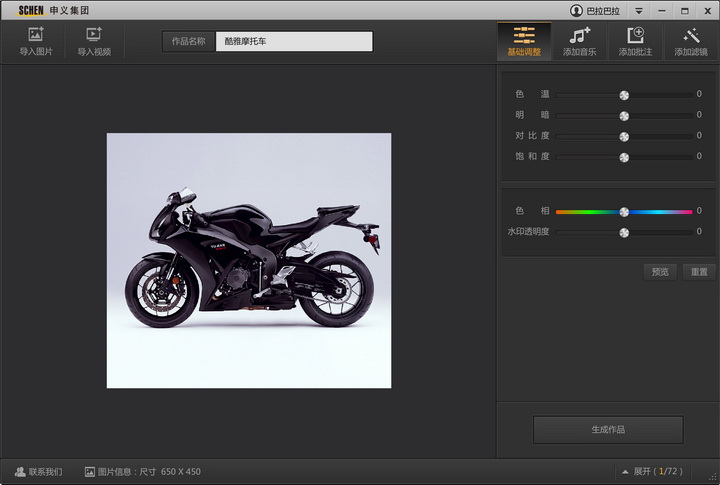This screenshot has height=485, width=720.
Task: Click the contrast (对比度) slider handle
Action: click(x=624, y=136)
